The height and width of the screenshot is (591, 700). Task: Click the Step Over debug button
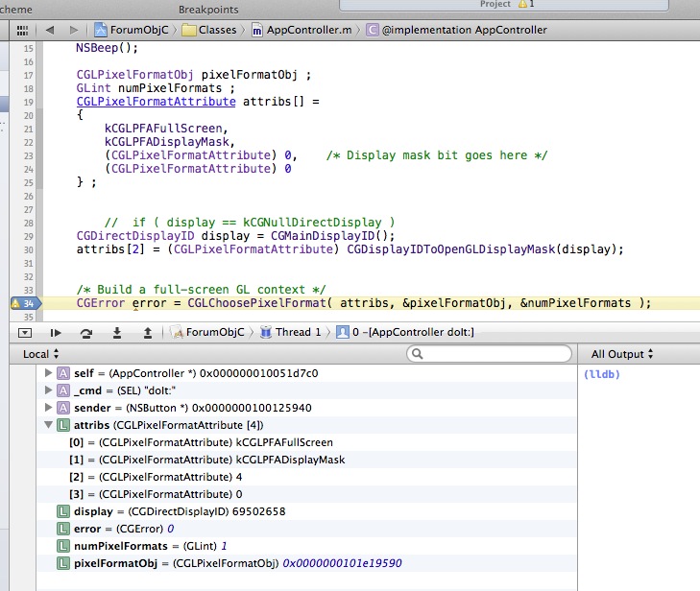(x=86, y=332)
